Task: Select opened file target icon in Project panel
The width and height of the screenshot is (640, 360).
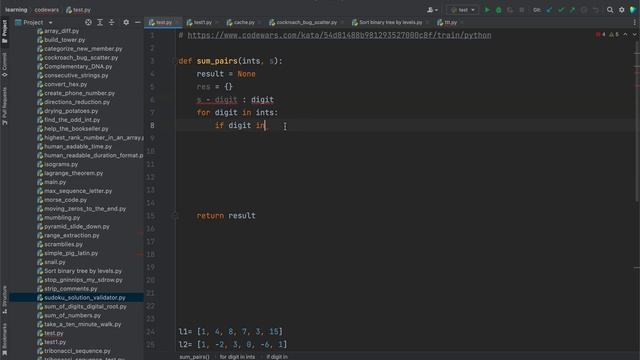Action: pos(88,22)
